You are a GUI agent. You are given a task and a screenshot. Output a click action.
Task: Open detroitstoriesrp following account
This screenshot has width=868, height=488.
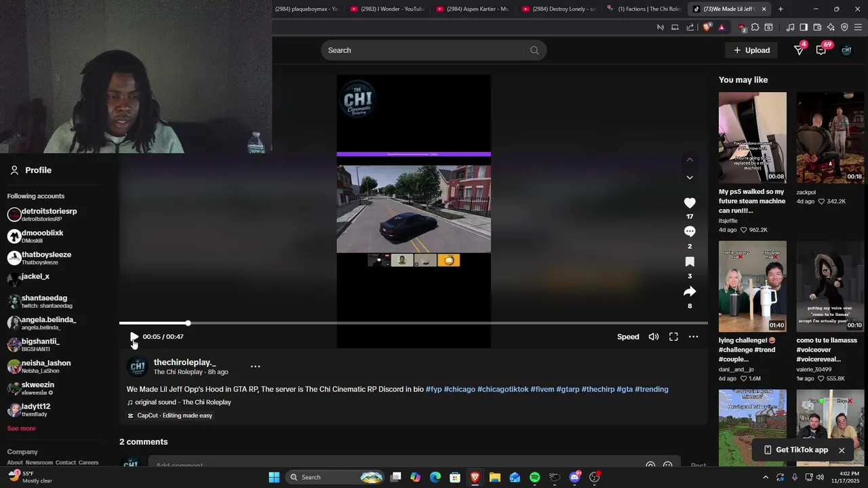[x=42, y=215]
